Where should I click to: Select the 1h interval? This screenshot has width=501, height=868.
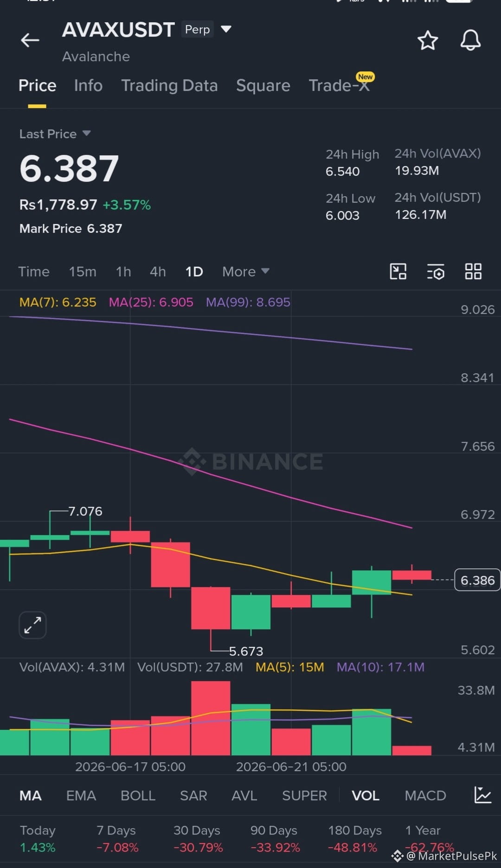[x=123, y=271]
